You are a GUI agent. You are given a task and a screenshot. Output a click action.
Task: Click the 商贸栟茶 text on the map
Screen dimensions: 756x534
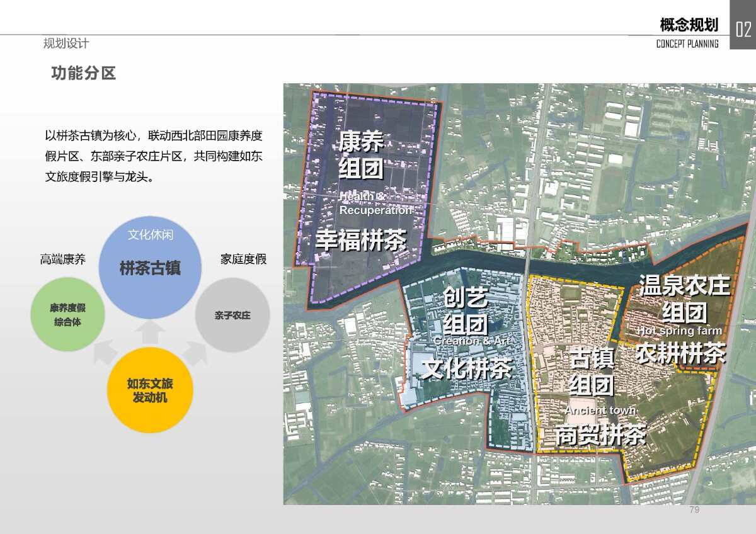[600, 435]
